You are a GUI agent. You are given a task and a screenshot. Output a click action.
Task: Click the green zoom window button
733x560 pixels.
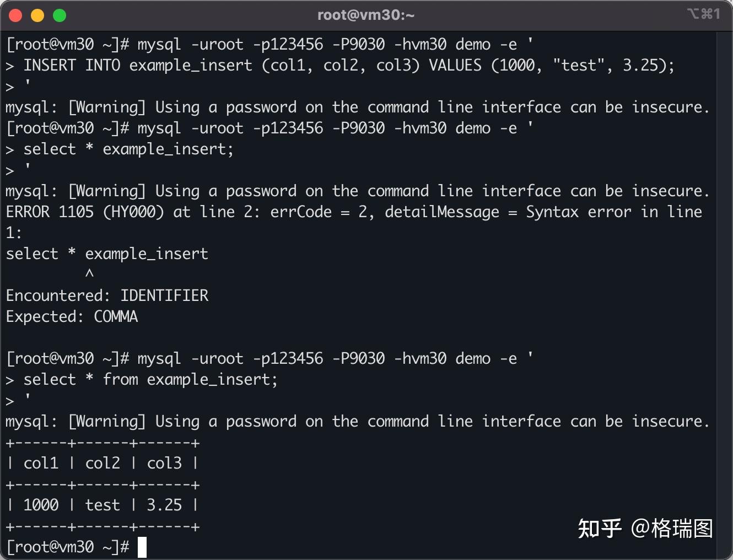pos(60,15)
